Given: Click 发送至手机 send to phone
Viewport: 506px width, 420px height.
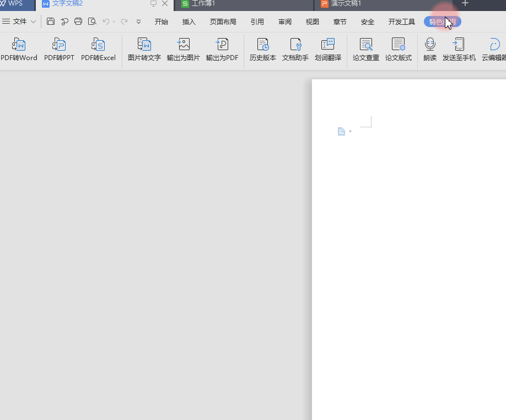Looking at the screenshot, I should (x=459, y=50).
